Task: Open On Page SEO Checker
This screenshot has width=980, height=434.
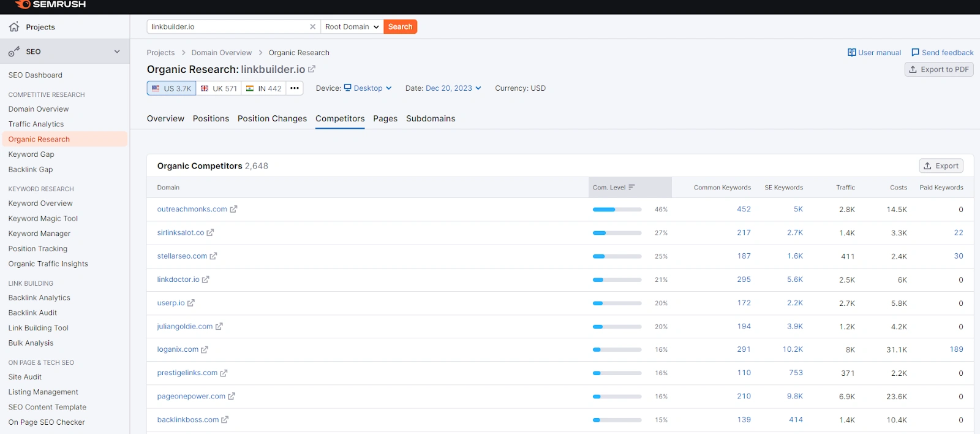Action: coord(47,422)
